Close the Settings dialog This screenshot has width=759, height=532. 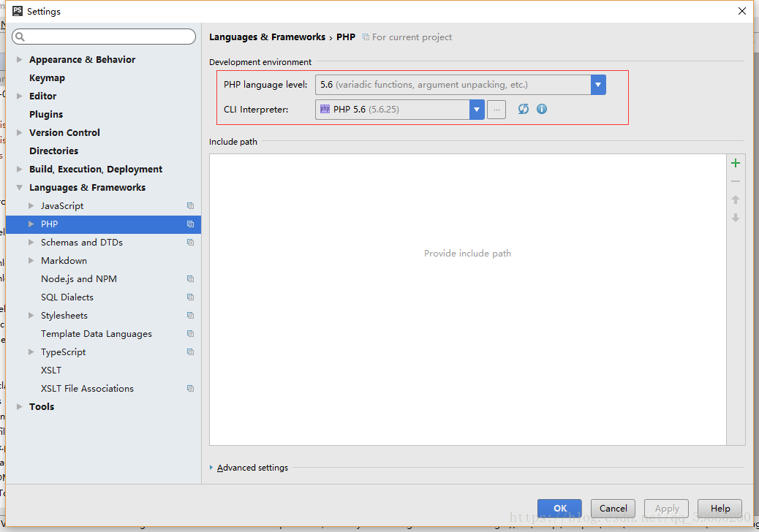point(741,11)
